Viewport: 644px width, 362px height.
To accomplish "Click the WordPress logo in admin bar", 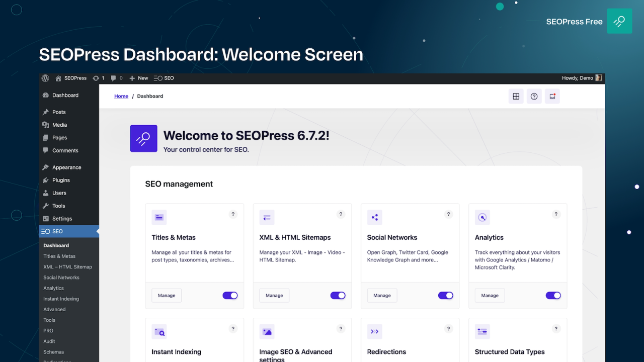I will pos(45,78).
